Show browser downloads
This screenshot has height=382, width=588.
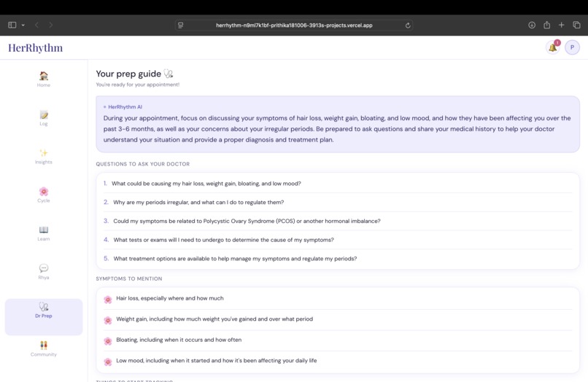click(532, 25)
